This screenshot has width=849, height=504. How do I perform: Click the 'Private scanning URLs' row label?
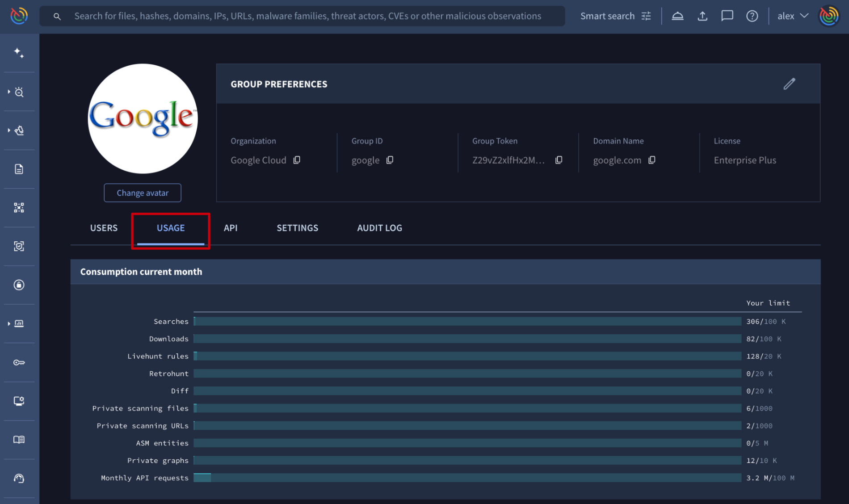click(x=143, y=426)
